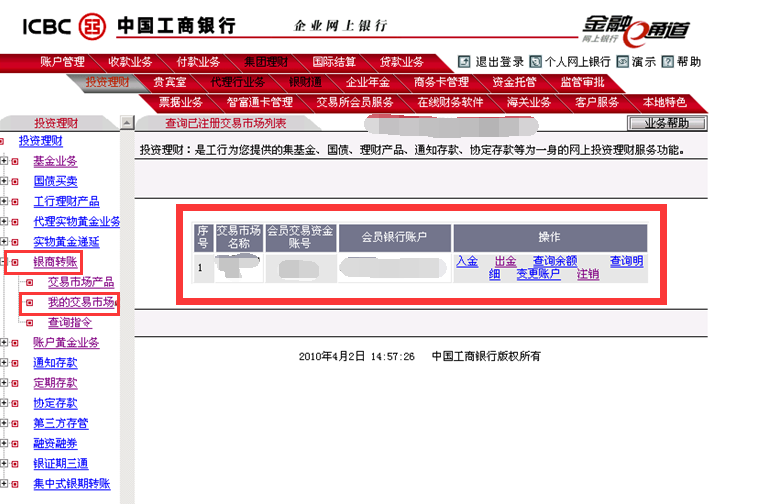Open the top 投资理财 sidebar link
The image size is (766, 504).
(x=41, y=141)
